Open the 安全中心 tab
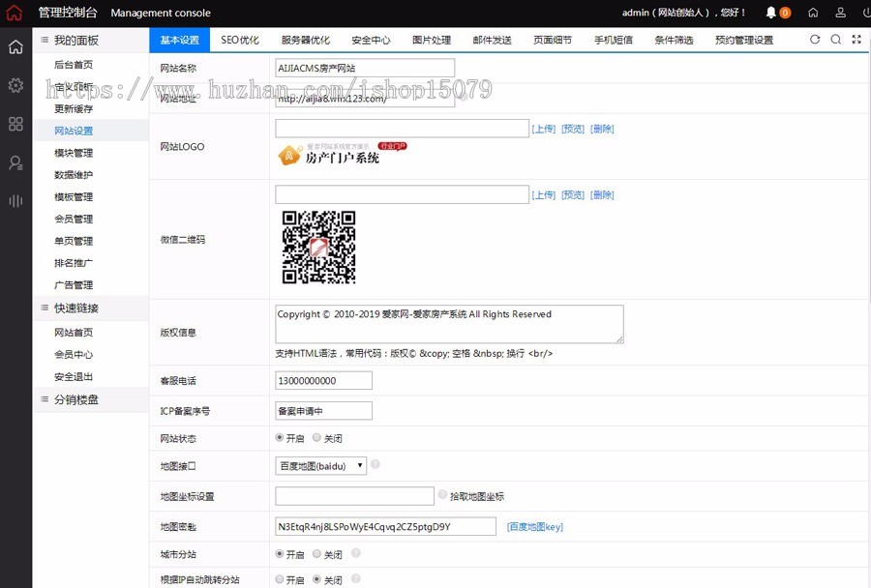This screenshot has height=588, width=871. (x=371, y=41)
